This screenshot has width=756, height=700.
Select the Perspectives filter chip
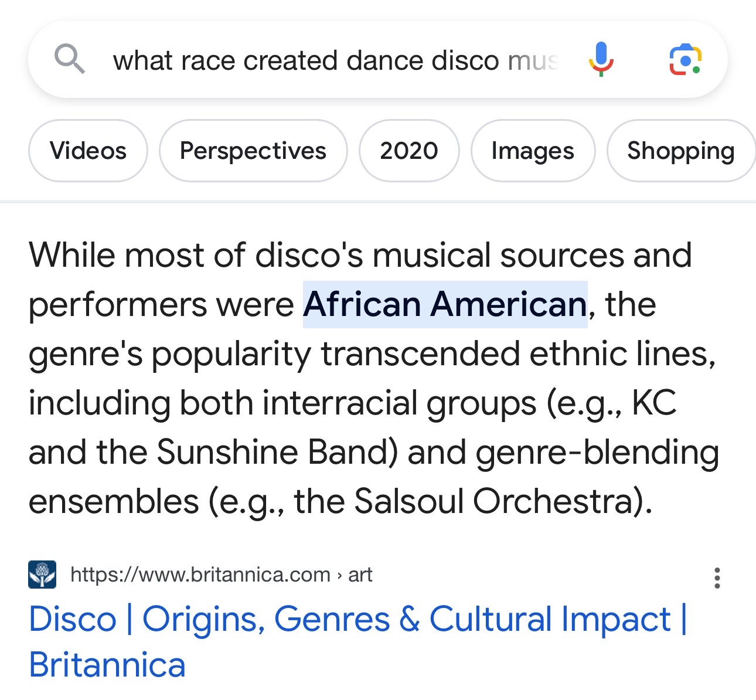(253, 151)
